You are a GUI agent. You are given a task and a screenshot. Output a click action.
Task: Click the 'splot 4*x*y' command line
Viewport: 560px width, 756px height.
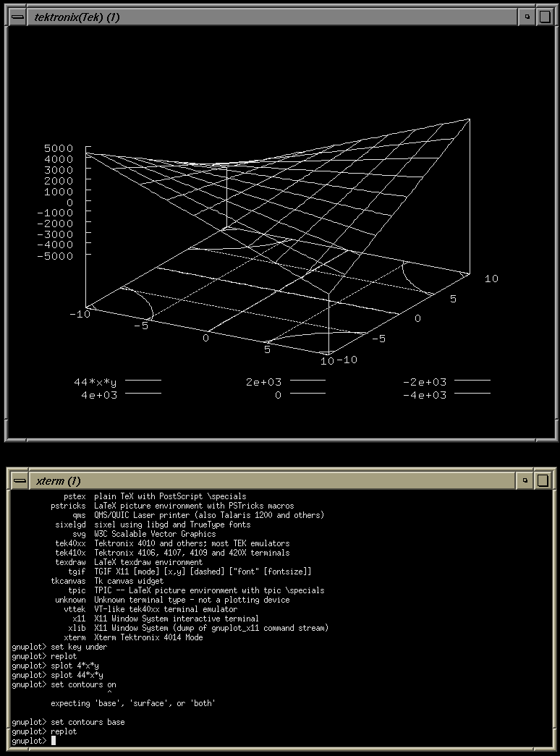click(75, 666)
